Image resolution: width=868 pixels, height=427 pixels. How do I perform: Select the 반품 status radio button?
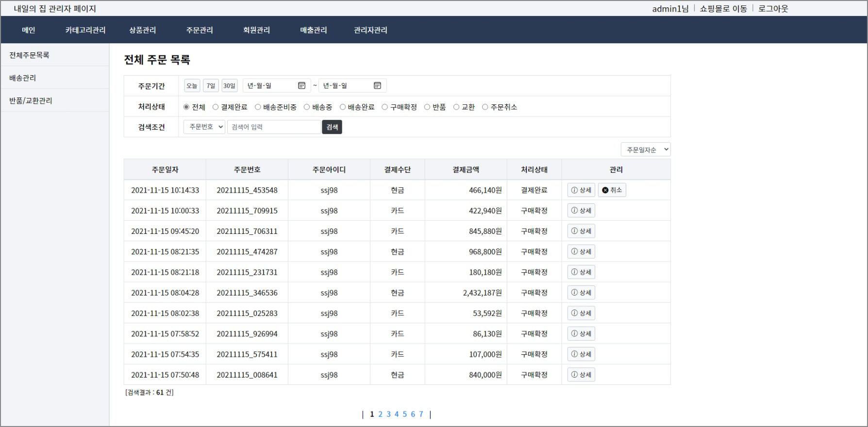coord(427,107)
